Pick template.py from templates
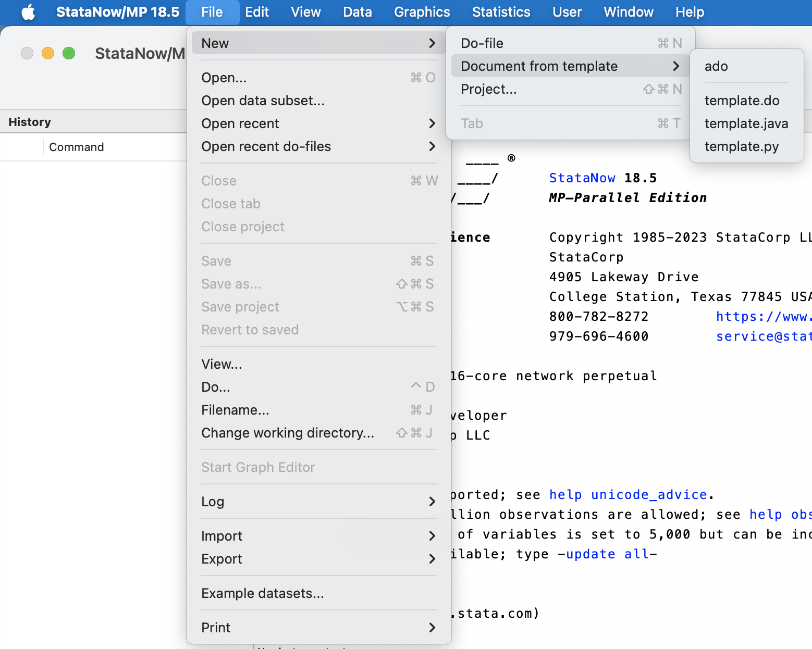This screenshot has height=649, width=812. click(x=746, y=146)
